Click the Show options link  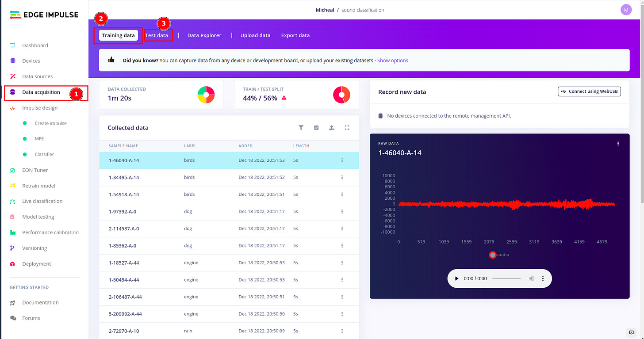click(x=393, y=61)
